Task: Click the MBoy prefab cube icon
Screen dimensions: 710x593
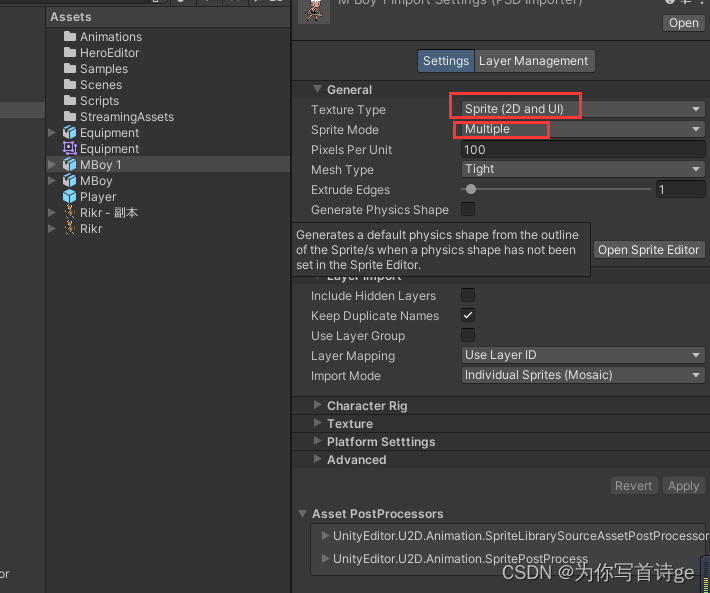Action: tap(70, 181)
